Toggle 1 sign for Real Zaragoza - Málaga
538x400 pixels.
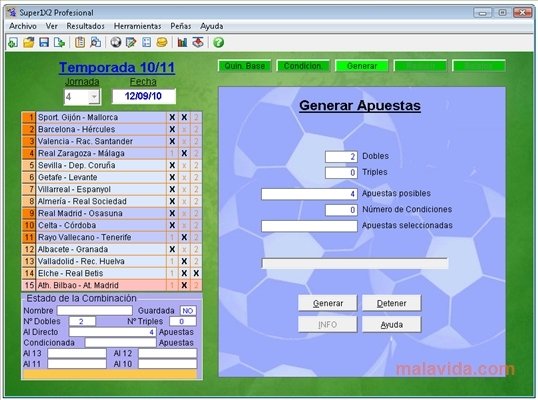tap(172, 153)
